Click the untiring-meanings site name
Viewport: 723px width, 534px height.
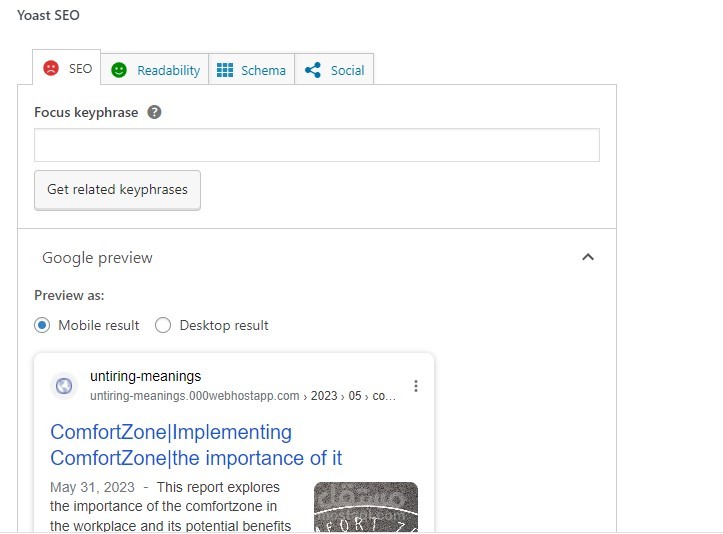click(145, 376)
